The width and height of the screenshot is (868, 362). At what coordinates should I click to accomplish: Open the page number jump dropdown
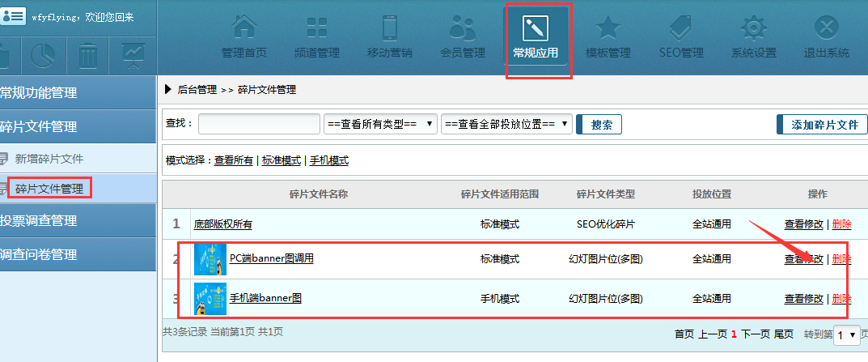846,334
